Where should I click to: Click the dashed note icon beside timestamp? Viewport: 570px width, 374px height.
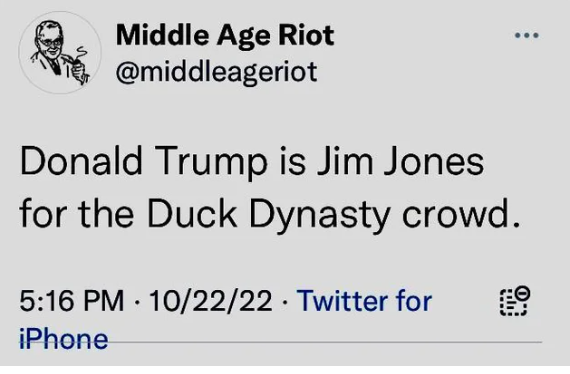515,301
